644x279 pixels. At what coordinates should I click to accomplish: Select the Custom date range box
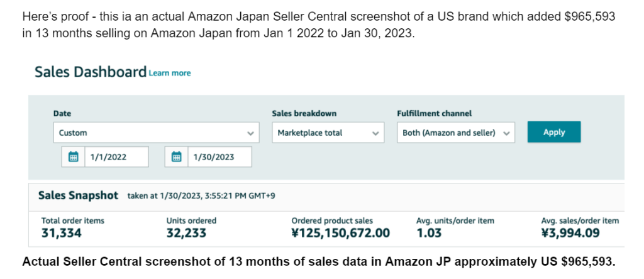coord(157,133)
